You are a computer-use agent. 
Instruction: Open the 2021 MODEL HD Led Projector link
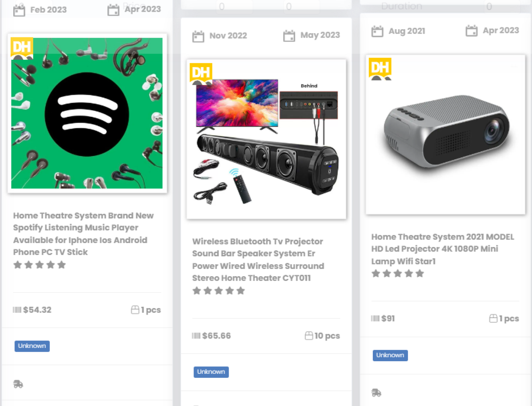click(443, 249)
